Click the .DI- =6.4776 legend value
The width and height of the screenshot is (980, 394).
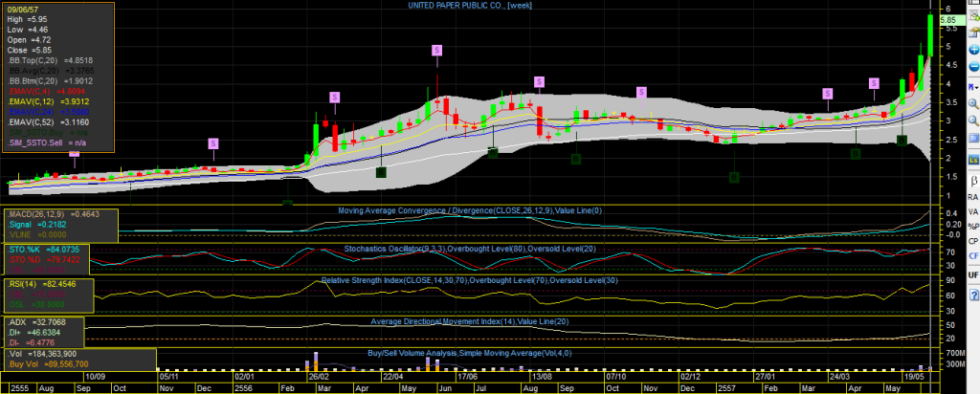coord(33,343)
